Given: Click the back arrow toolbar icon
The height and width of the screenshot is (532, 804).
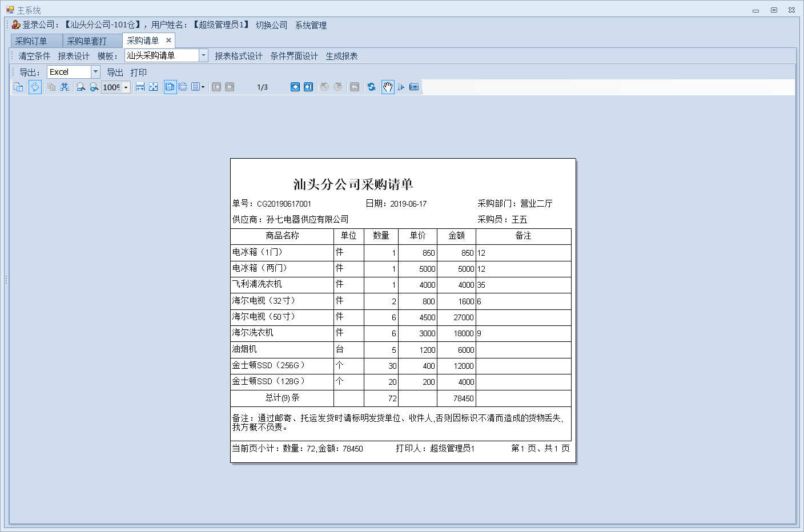Looking at the screenshot, I should [x=355, y=87].
